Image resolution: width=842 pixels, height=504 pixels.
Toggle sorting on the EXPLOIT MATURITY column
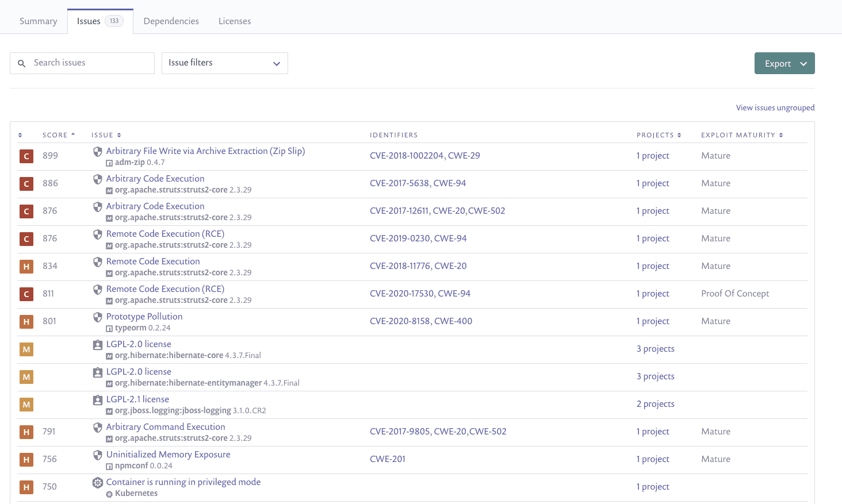point(780,134)
